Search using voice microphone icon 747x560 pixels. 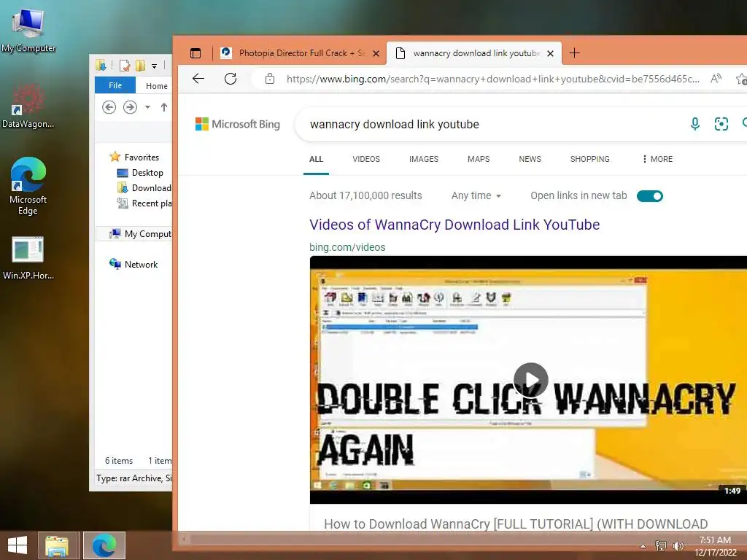pos(695,124)
